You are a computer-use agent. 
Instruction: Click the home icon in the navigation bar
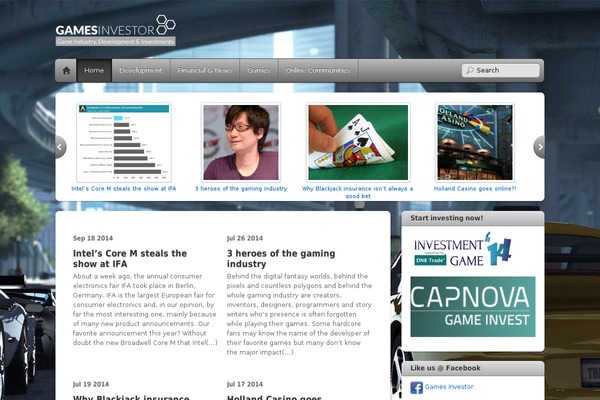(x=66, y=70)
